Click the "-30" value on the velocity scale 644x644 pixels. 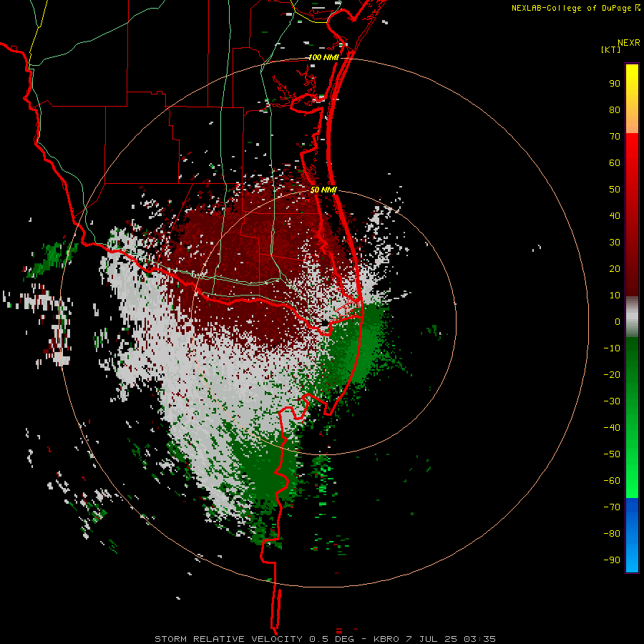612,401
